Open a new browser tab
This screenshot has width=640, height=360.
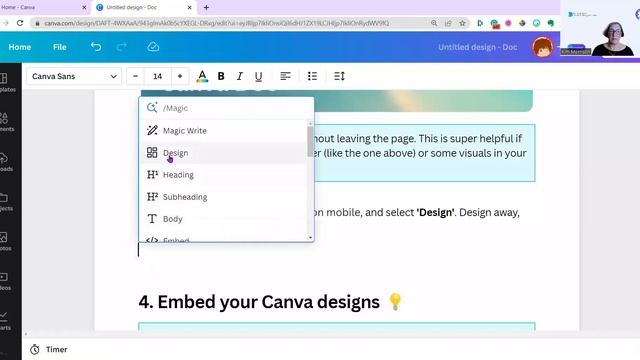pyautogui.click(x=206, y=7)
